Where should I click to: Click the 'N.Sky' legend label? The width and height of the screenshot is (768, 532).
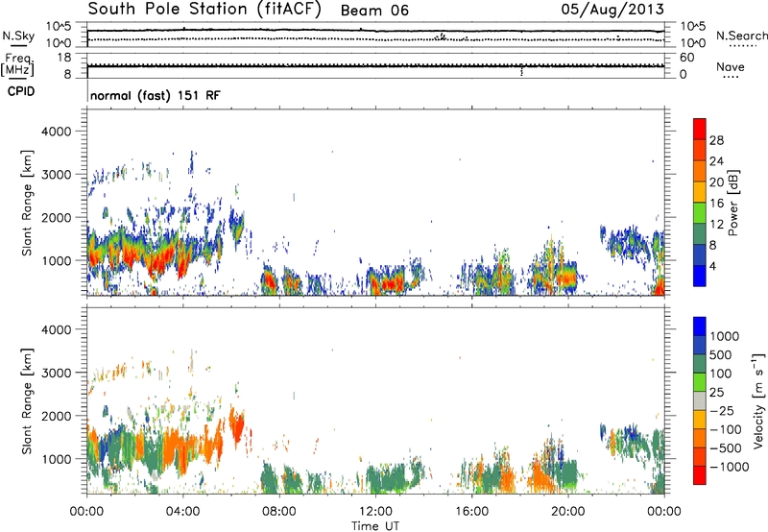(18, 36)
